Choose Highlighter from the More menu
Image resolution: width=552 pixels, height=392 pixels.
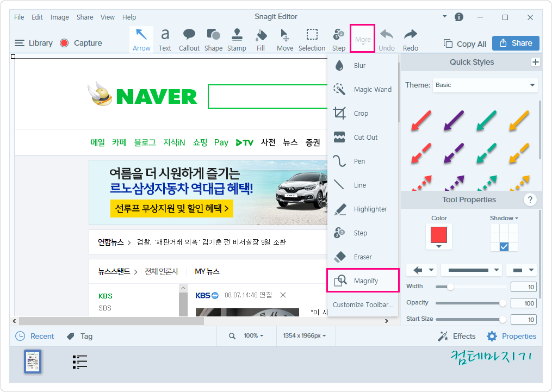point(363,209)
